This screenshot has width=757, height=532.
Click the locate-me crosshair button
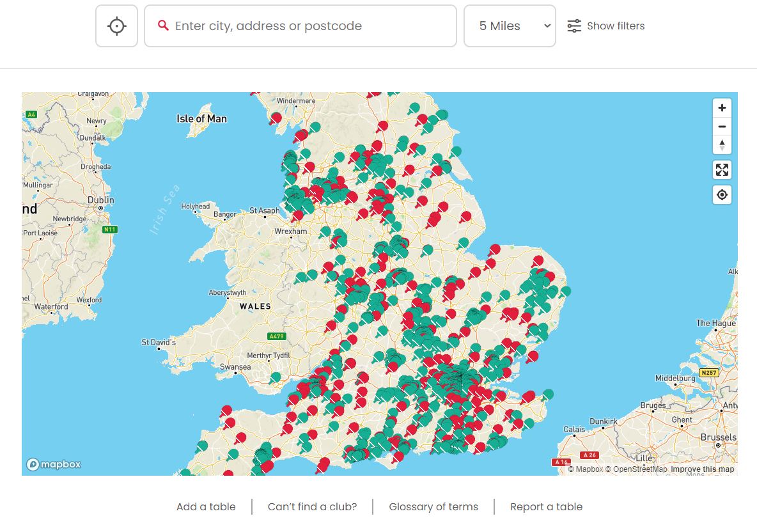tap(116, 26)
